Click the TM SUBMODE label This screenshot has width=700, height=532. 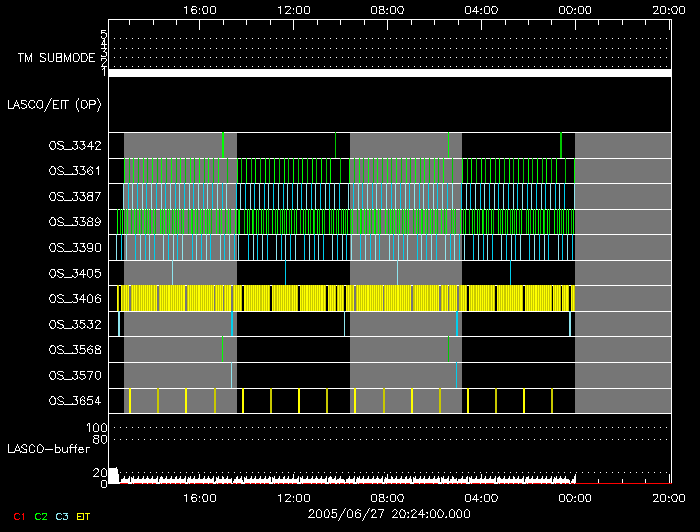[56, 58]
